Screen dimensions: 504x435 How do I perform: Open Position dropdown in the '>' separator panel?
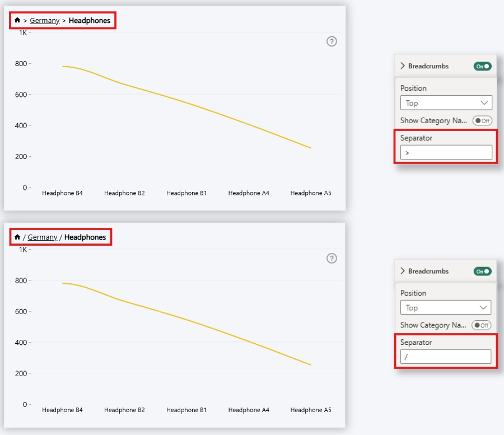coord(446,103)
